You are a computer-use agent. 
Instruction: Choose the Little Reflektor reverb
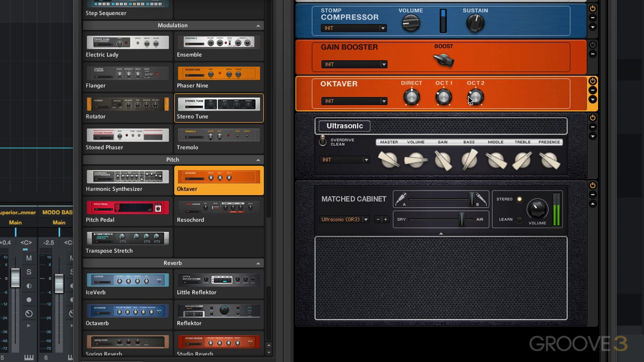(219, 284)
